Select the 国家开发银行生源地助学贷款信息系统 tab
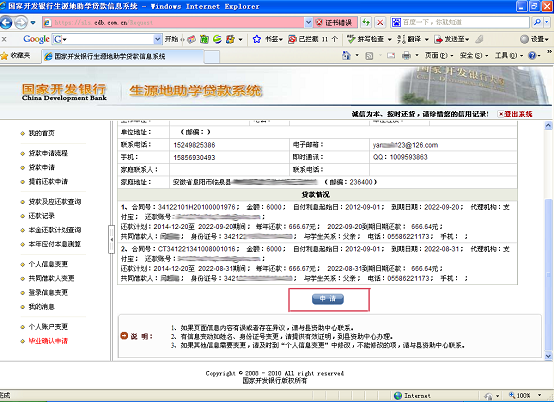This screenshot has height=402, width=554. click(x=123, y=56)
